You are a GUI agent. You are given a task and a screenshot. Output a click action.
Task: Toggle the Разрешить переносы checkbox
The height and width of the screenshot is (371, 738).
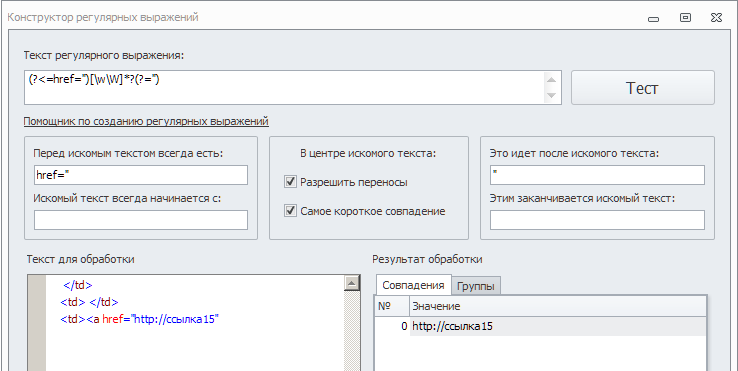click(x=290, y=182)
